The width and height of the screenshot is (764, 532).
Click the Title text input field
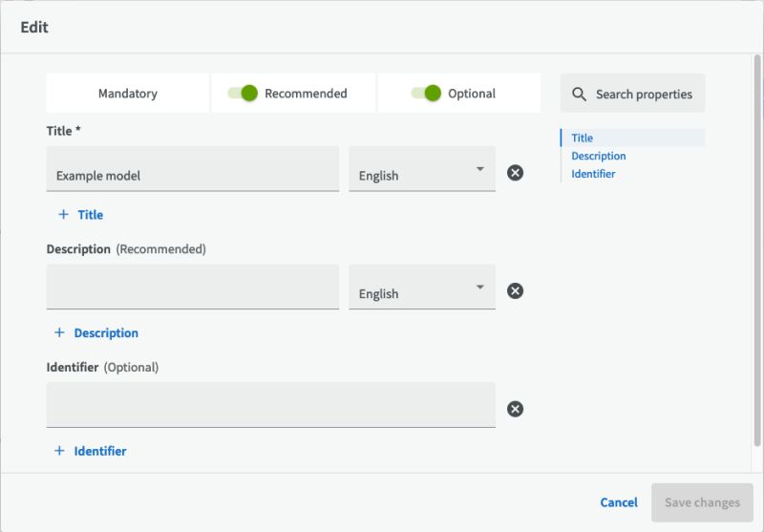192,170
